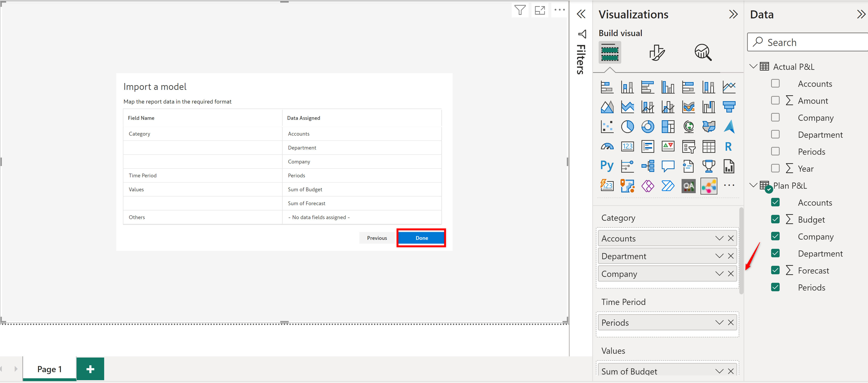Click the Done button

[x=421, y=238]
